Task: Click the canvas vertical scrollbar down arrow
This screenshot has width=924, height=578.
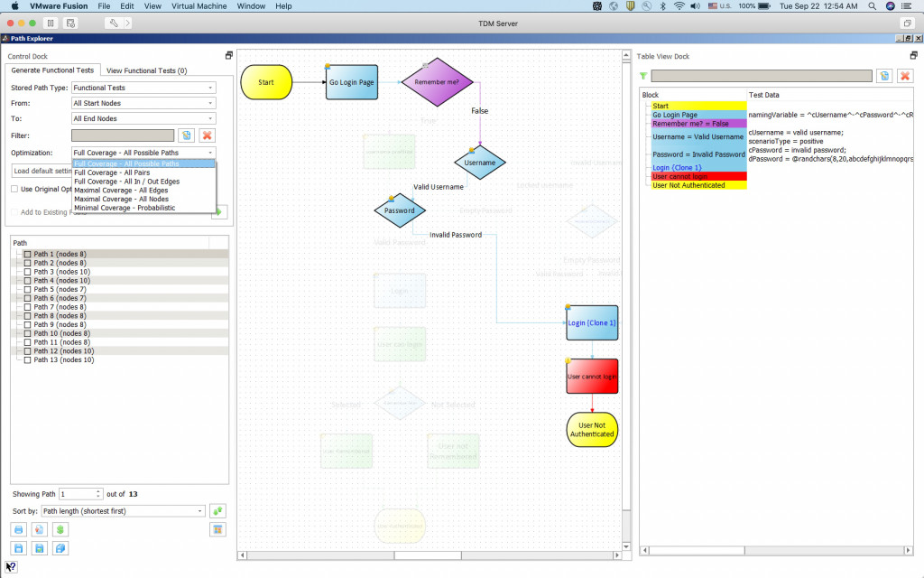Action: 626,546
